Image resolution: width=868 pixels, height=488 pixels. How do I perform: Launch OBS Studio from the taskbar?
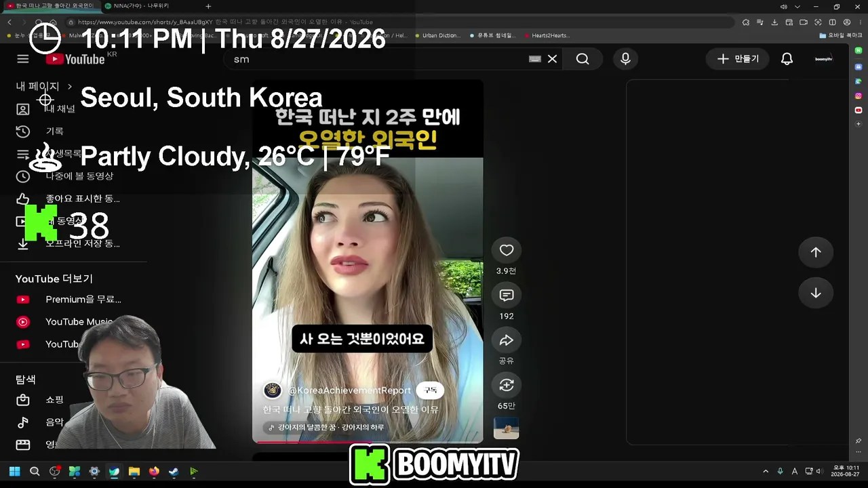(55, 471)
